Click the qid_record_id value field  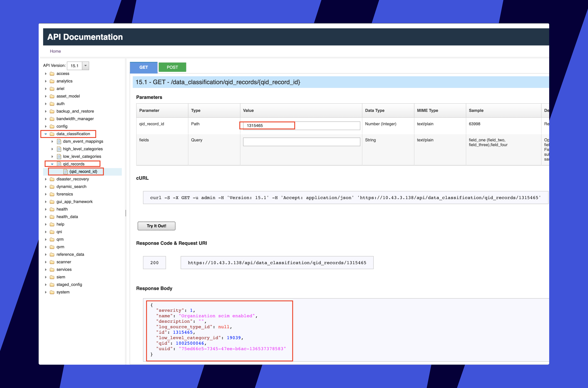[301, 125]
